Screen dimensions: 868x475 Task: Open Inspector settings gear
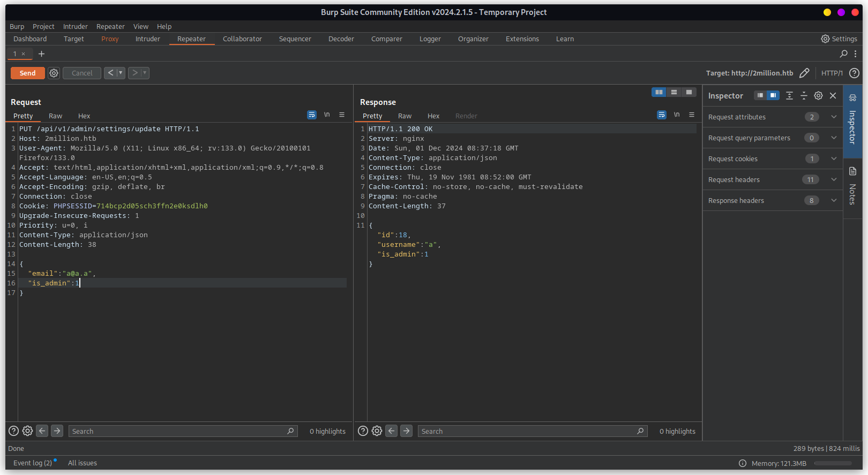[818, 95]
